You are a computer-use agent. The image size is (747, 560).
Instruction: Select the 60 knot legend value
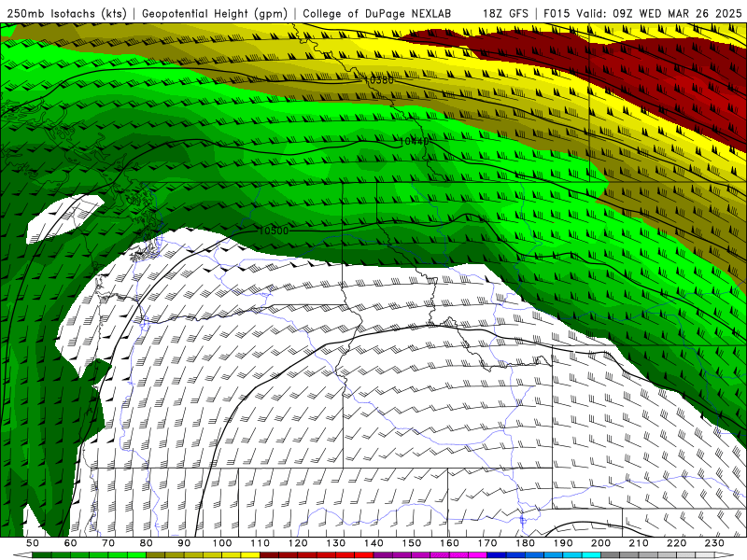(70, 543)
